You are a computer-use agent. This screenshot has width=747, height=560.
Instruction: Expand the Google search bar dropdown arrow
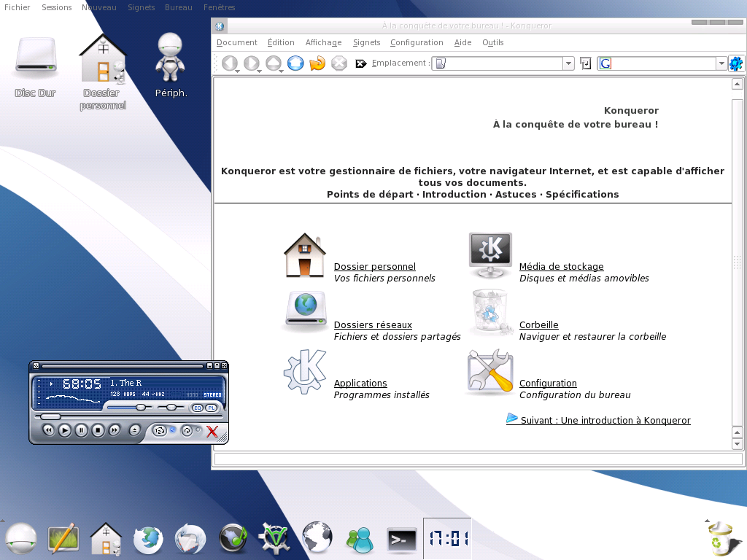coord(721,63)
